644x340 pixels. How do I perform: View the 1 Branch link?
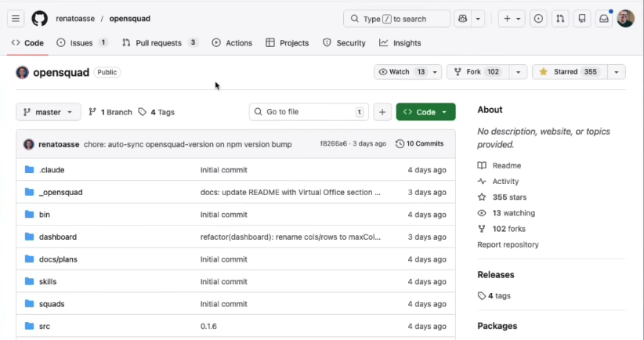110,112
